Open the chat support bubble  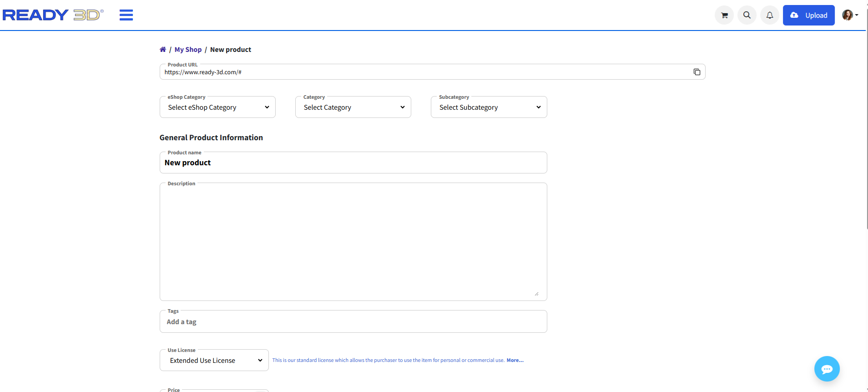[827, 369]
